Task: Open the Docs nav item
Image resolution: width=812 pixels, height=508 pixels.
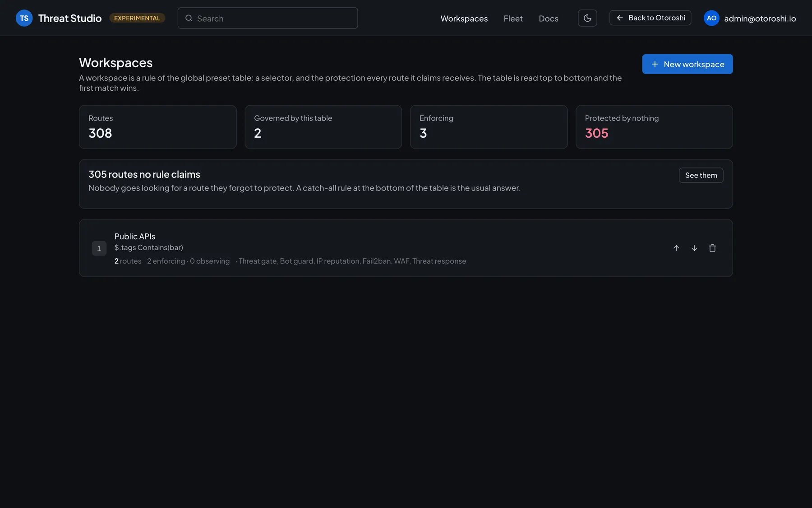Action: click(549, 19)
